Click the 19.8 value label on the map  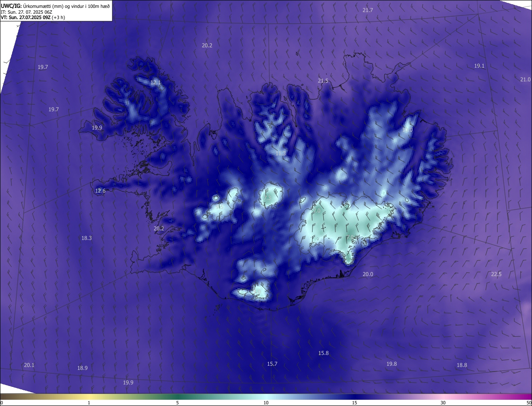point(392,364)
